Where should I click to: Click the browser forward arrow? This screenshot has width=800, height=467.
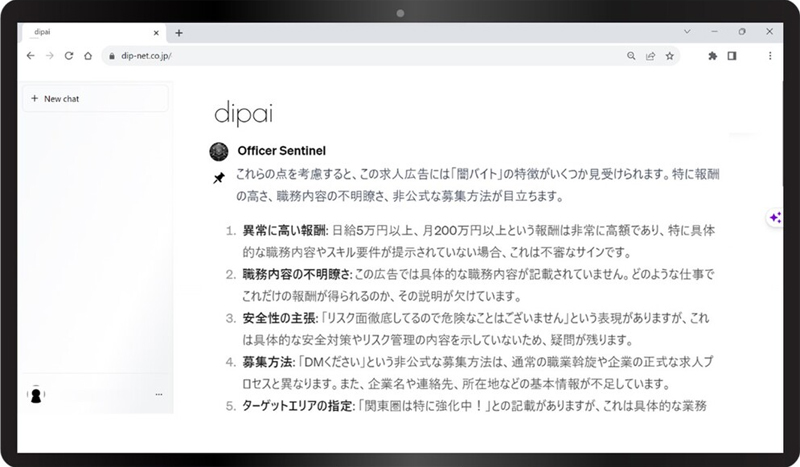[x=49, y=56]
